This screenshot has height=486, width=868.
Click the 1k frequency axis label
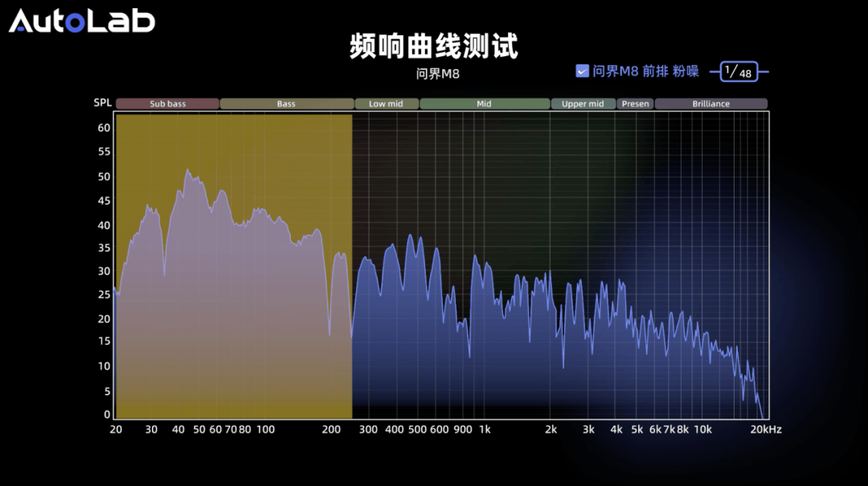click(485, 430)
